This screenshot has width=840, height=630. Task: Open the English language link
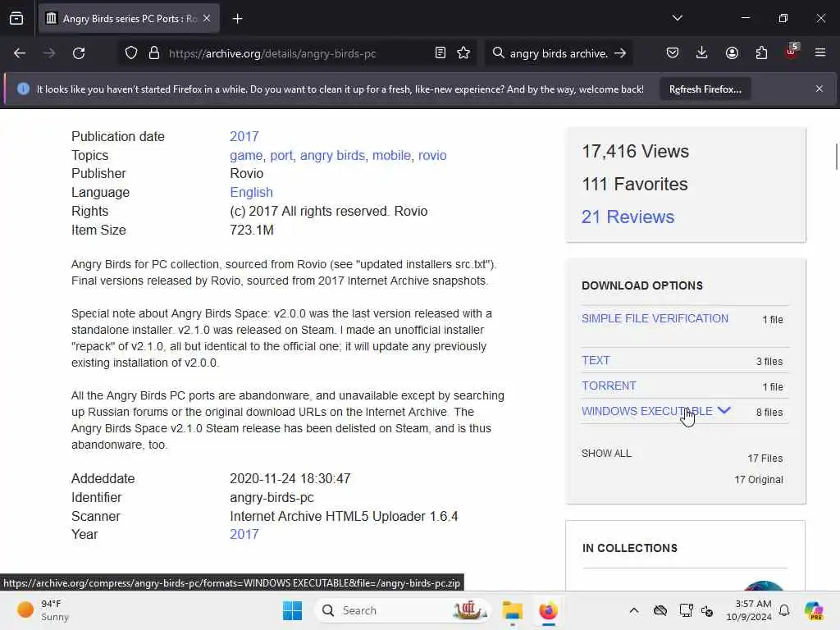pyautogui.click(x=251, y=192)
